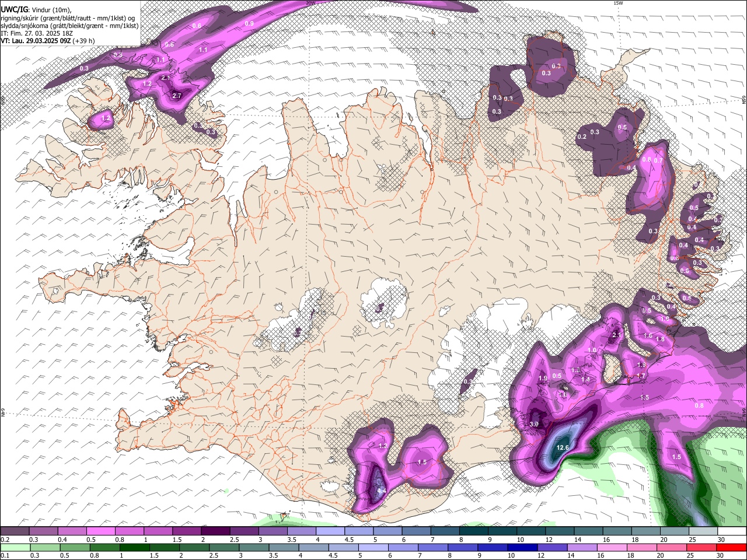747x560 pixels.
Task: Click the 'VT: Lau. 29.03.2025 09Z (+39 h)' line
Action: point(48,41)
